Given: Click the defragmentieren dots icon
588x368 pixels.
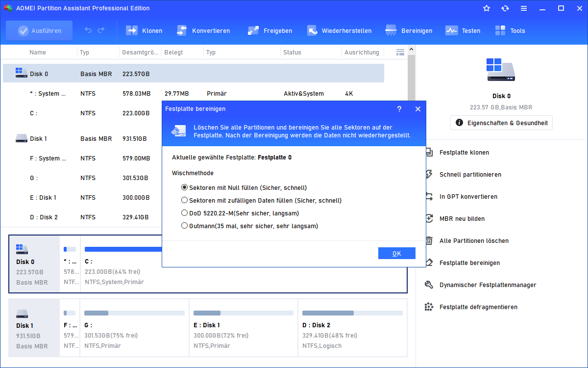Looking at the screenshot, I should [429, 307].
